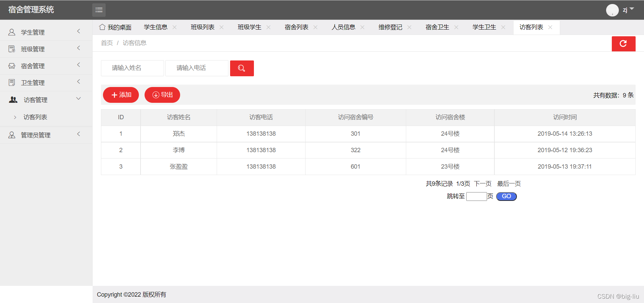Click the 访客电话 column header

point(261,117)
